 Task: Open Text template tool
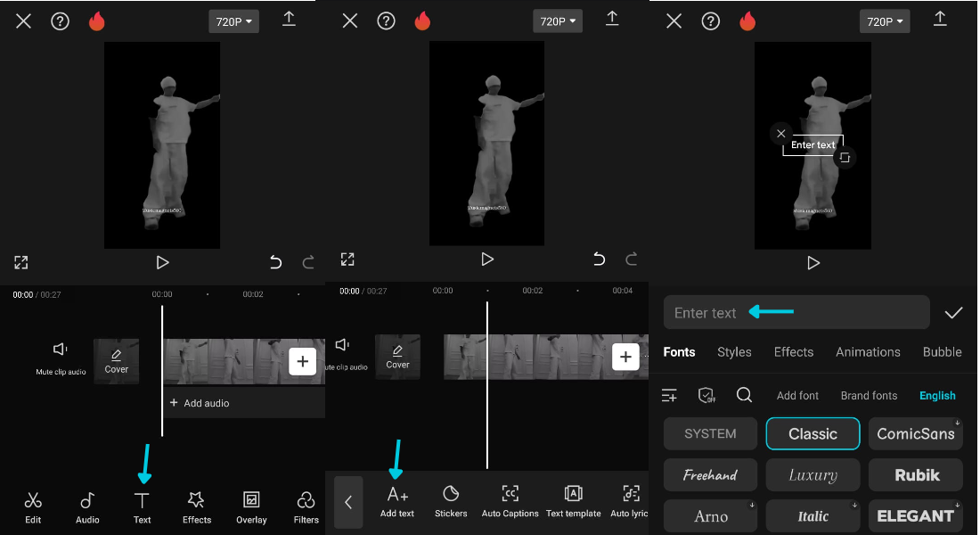[573, 502]
